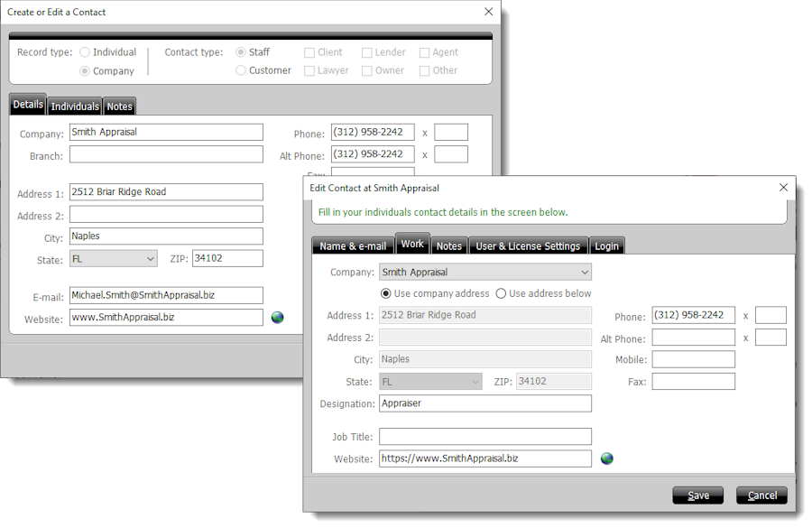Click the E-mail field in contact window
Viewport: 812px width, 528px height.
[166, 295]
